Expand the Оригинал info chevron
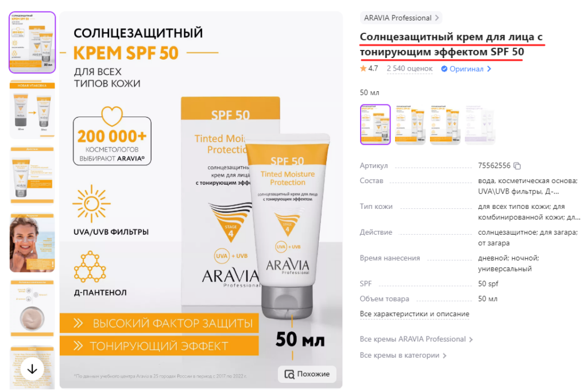 coord(489,69)
